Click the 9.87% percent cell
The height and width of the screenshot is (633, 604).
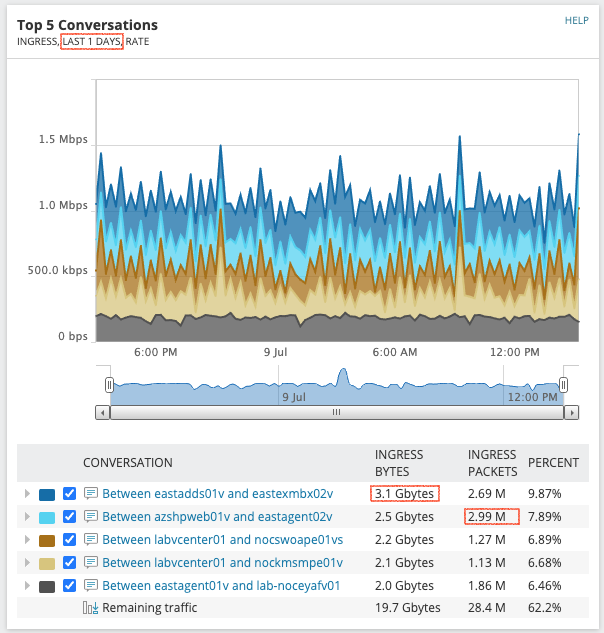(545, 494)
